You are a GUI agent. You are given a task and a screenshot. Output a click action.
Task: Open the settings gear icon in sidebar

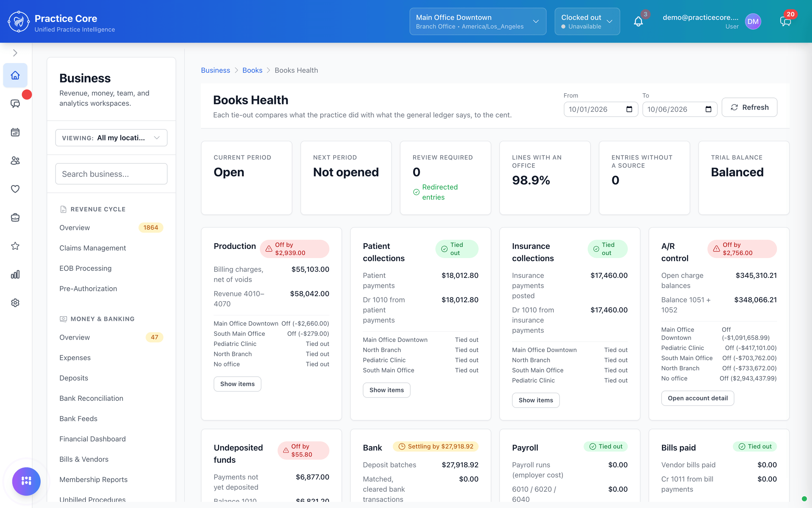point(15,303)
